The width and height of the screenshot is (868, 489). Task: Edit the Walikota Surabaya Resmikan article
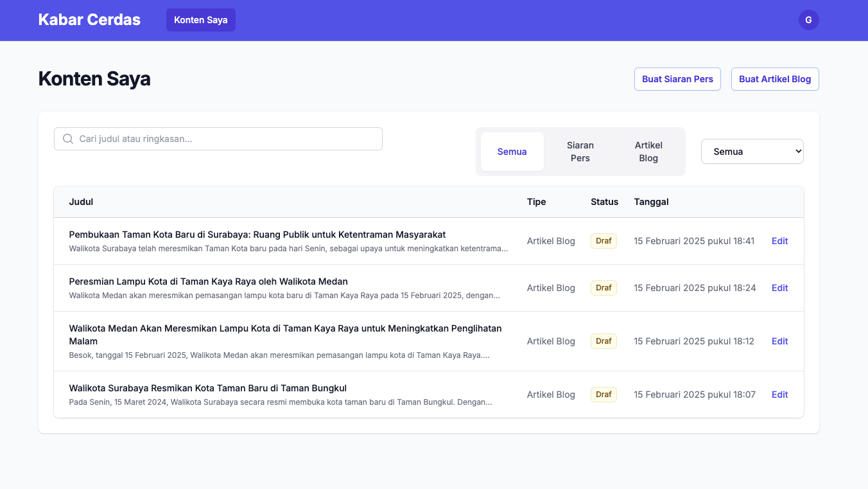point(779,395)
